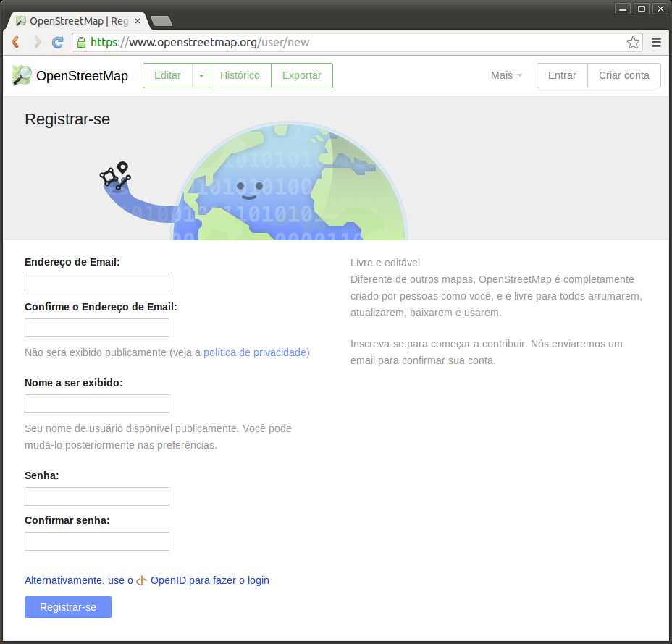This screenshot has height=644, width=672.
Task: Open the política de privacidade link
Action: point(255,352)
